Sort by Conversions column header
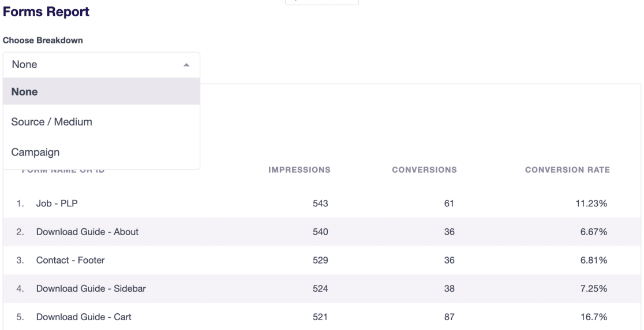The image size is (644, 330). coord(424,170)
